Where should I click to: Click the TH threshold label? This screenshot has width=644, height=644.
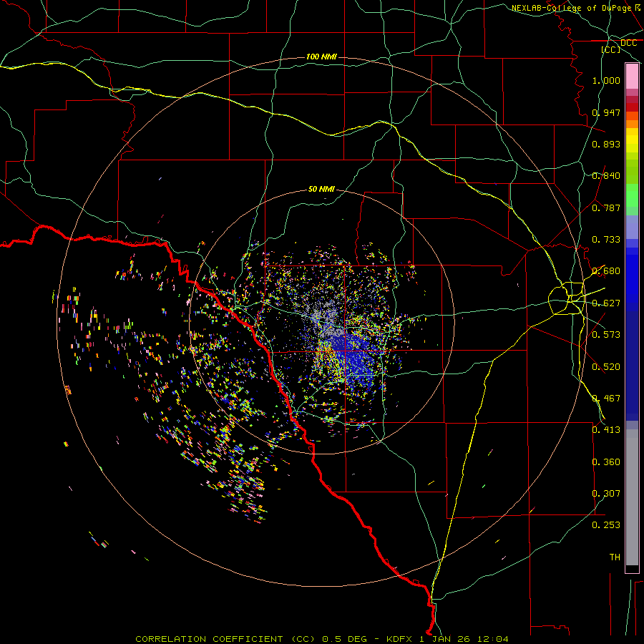[x=615, y=557]
